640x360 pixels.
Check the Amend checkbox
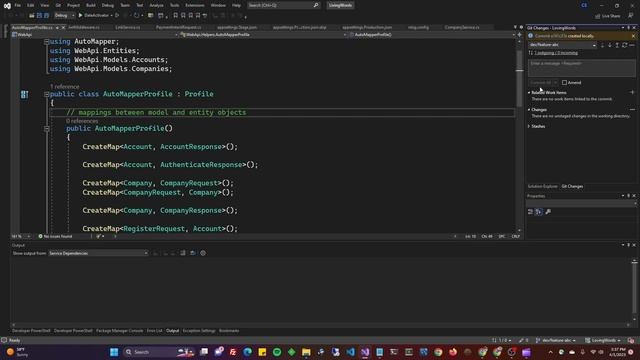tap(564, 82)
